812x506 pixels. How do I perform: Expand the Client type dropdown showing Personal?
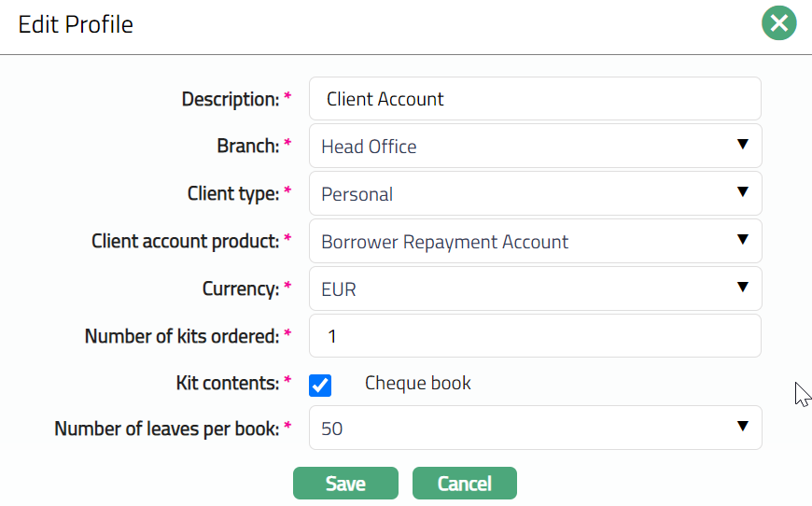click(535, 194)
